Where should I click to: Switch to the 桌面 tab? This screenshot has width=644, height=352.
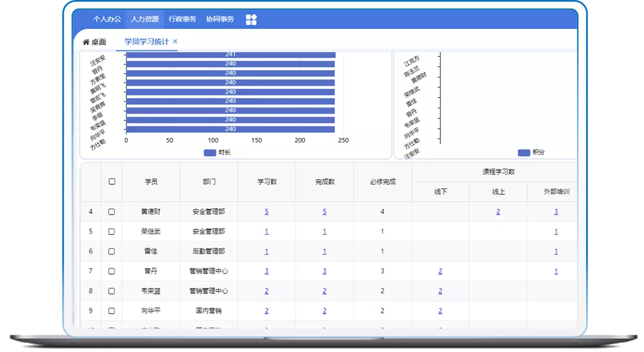95,42
